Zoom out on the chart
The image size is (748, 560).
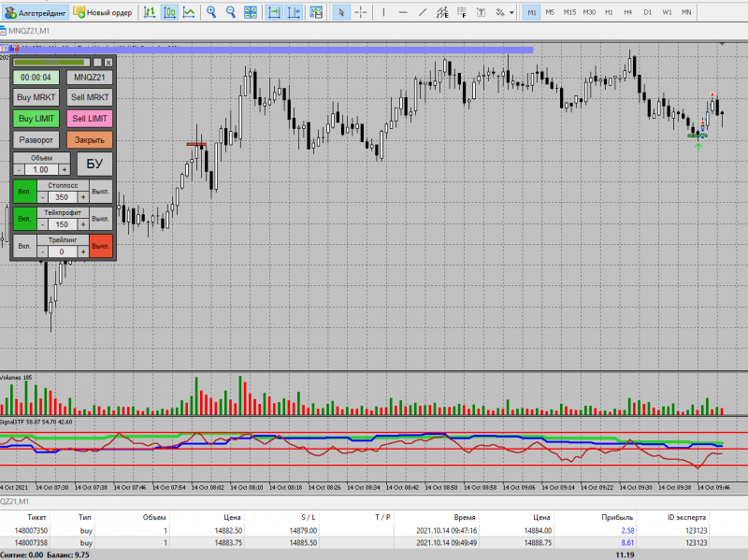[231, 12]
